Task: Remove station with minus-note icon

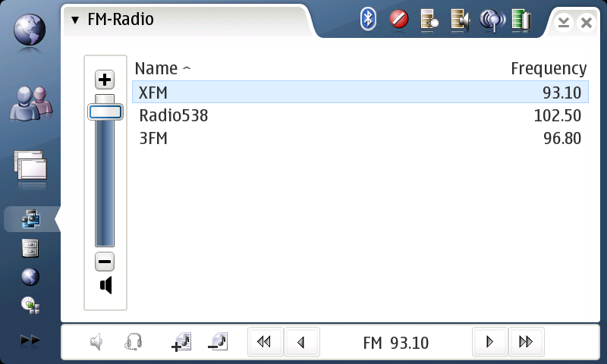Action: 218,342
